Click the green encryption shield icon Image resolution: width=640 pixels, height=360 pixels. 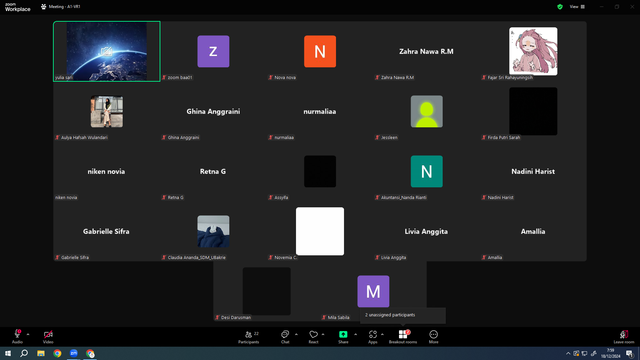[x=560, y=7]
